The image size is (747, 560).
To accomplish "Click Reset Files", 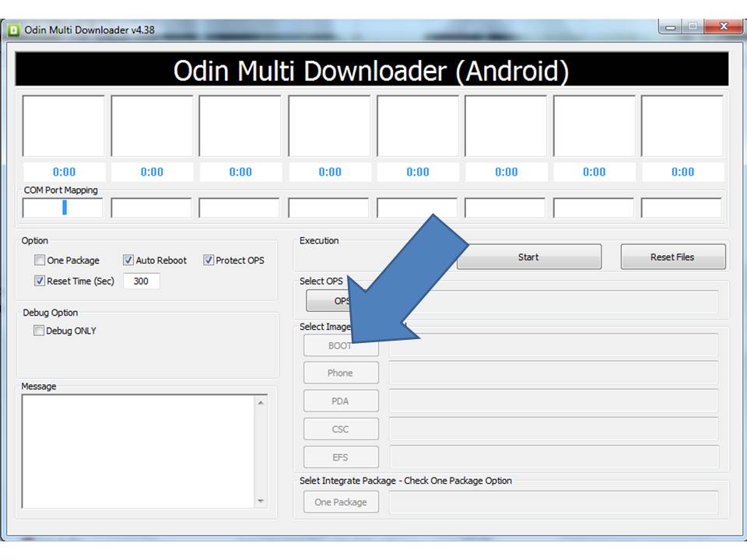I will click(672, 257).
